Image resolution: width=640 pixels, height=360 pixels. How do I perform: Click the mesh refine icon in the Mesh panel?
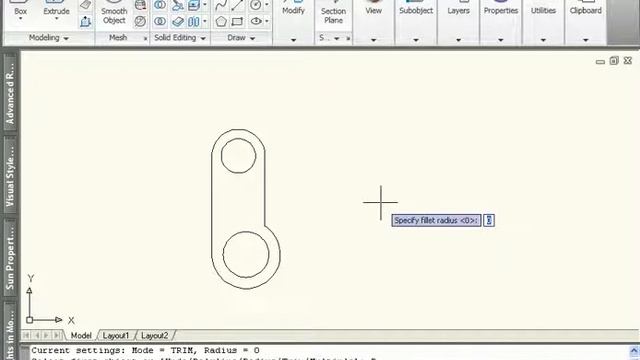tap(140, 5)
